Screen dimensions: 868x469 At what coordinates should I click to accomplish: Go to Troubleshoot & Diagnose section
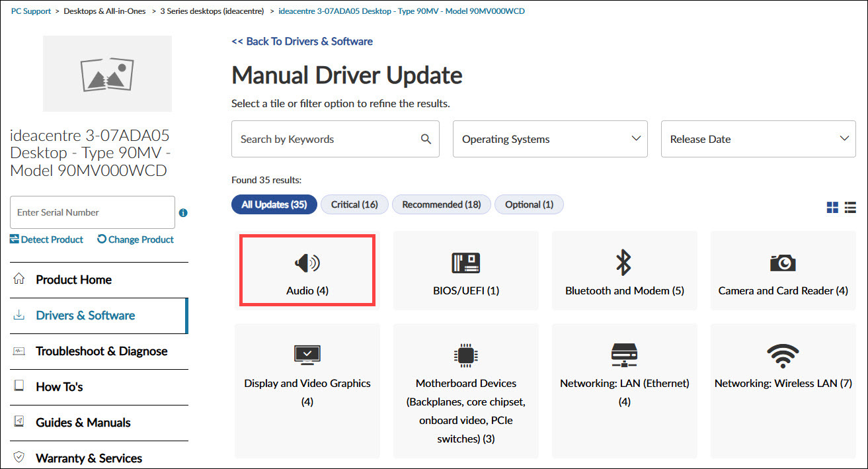pyautogui.click(x=101, y=351)
